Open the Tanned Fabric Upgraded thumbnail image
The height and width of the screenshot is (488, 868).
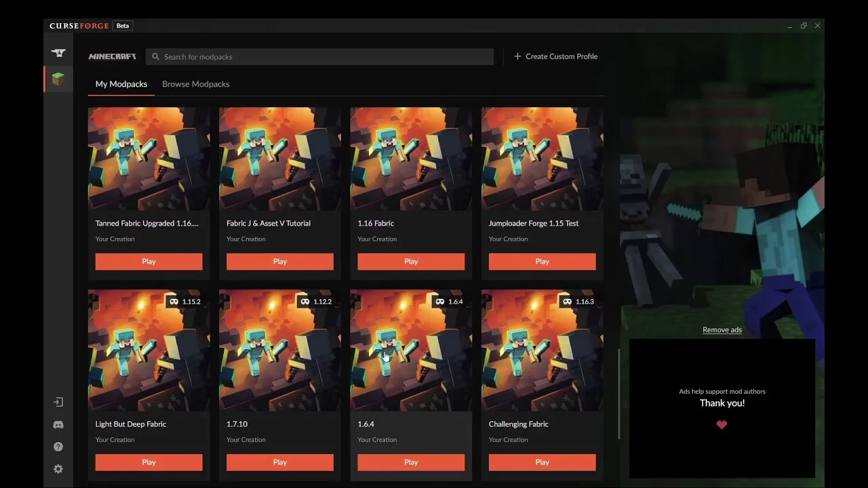coord(149,159)
